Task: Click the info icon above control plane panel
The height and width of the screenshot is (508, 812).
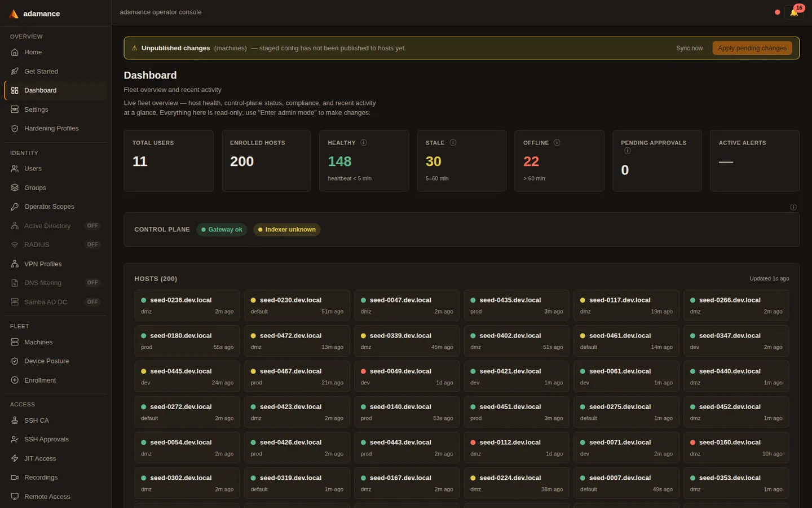Action: [793, 207]
